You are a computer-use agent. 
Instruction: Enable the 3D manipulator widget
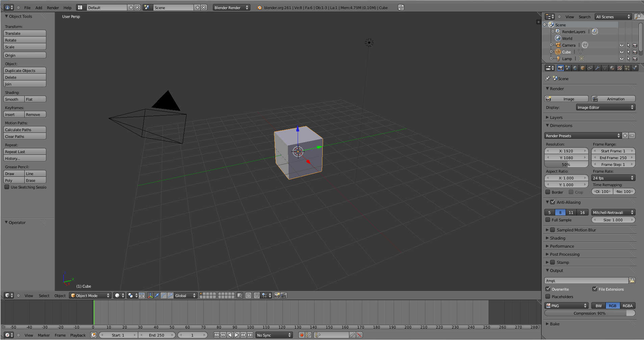point(150,295)
